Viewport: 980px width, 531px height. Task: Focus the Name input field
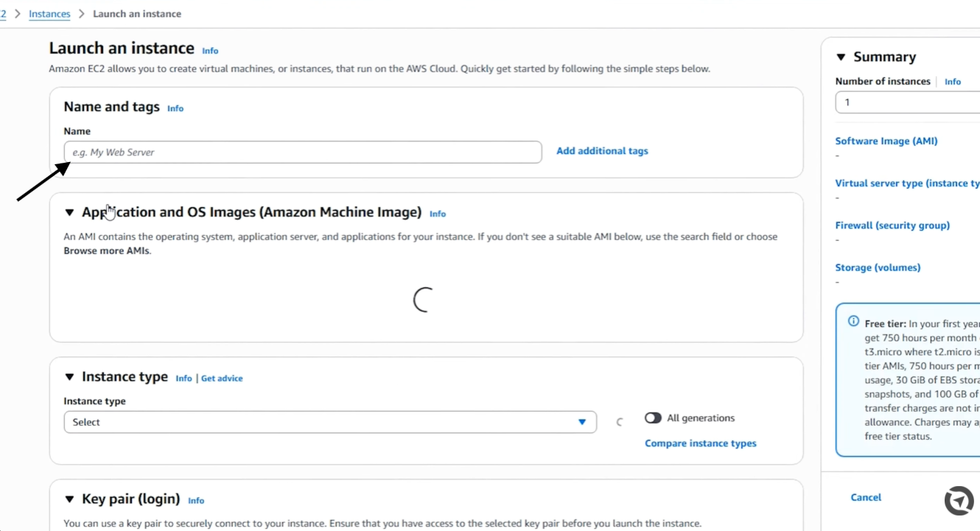(303, 152)
